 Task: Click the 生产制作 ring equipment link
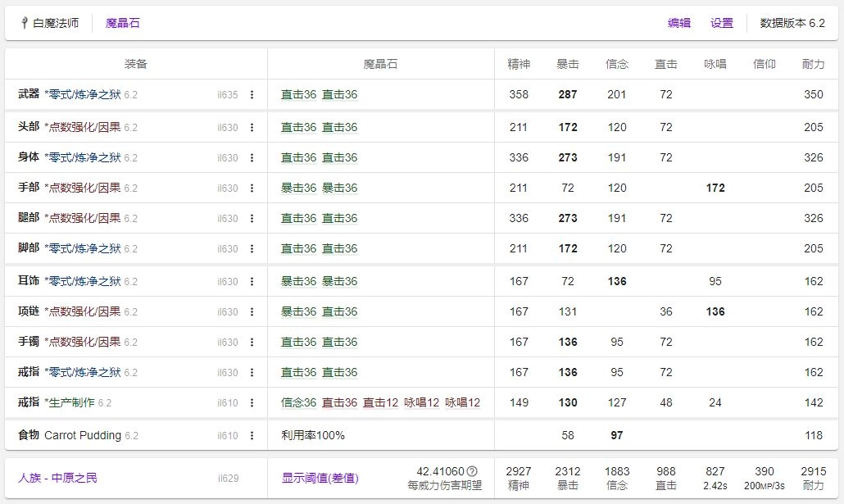70,402
